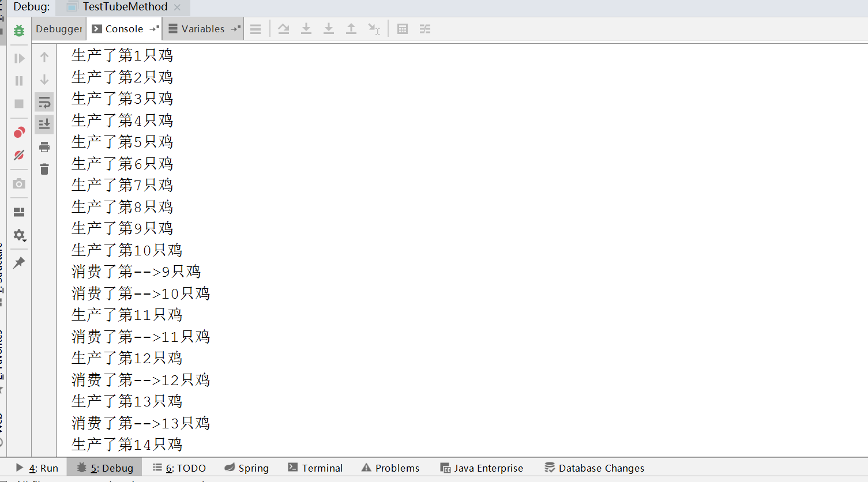
Task: Click console line 消费了第-->13只鸡
Action: (x=141, y=423)
